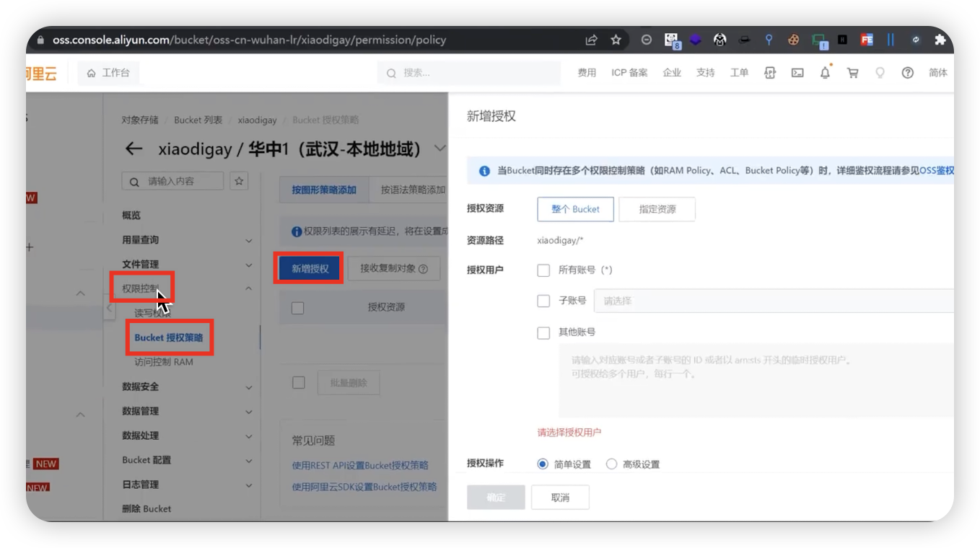Click the circular sync arrows extension icon

click(x=915, y=40)
